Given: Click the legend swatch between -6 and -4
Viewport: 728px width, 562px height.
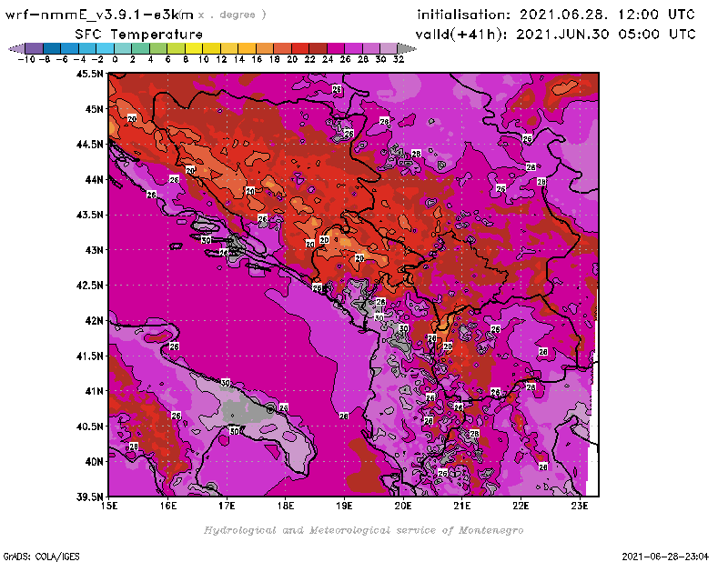Looking at the screenshot, I should point(70,48).
